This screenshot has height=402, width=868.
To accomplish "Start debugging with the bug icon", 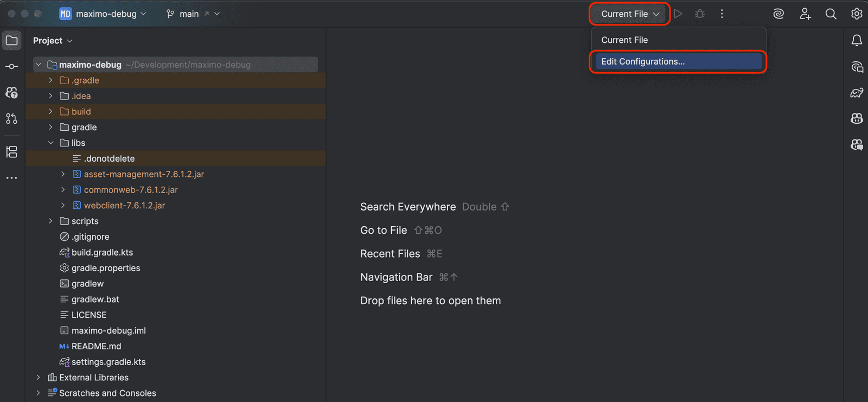I will tap(700, 14).
